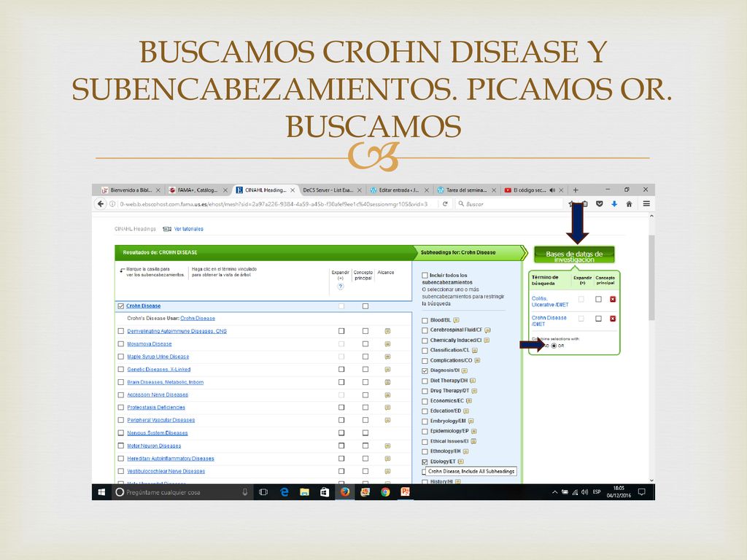Check 'Incluir todos los subencabezamientos' box
Image resolution: width=747 pixels, height=560 pixels.
click(425, 275)
